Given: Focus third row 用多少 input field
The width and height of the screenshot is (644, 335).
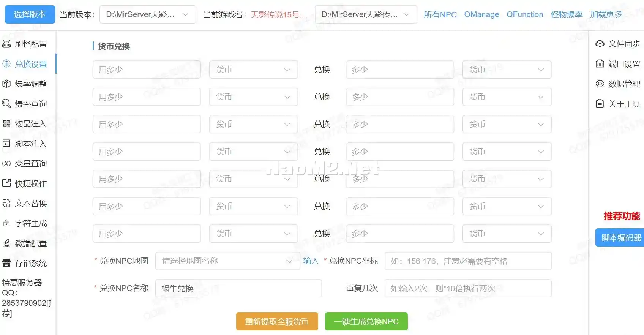Looking at the screenshot, I should pyautogui.click(x=147, y=124).
